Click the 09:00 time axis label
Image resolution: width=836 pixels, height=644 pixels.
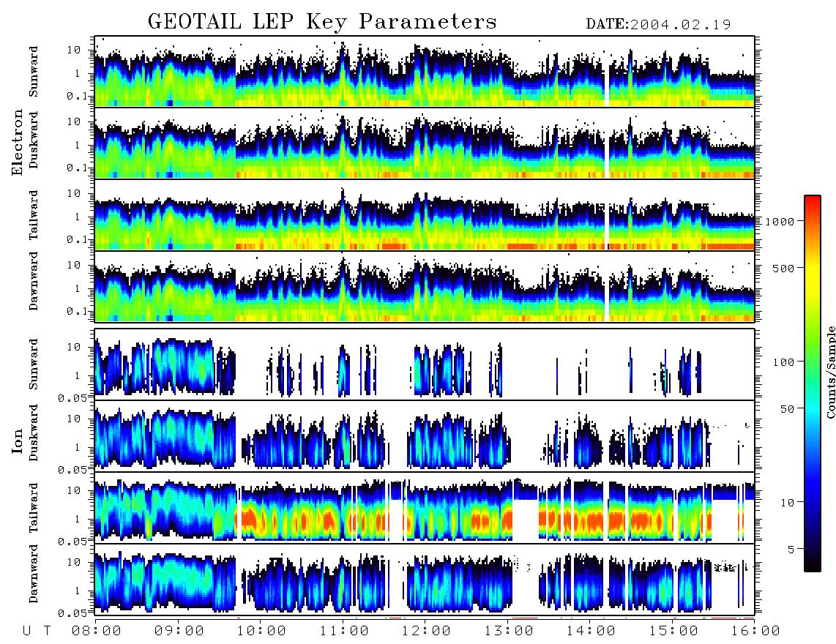pos(179,631)
